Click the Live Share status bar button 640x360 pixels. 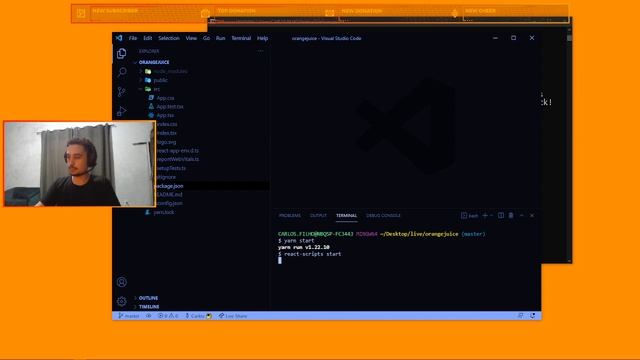233,316
